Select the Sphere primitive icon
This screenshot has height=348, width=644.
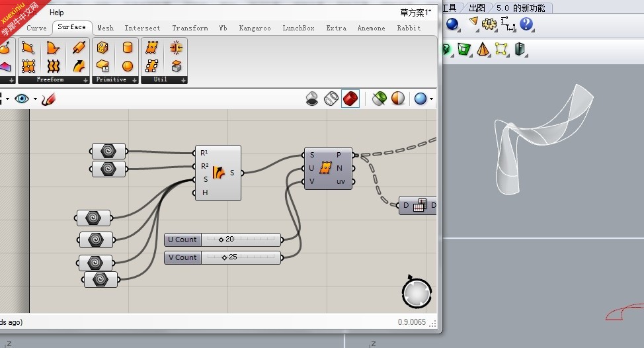pos(128,65)
